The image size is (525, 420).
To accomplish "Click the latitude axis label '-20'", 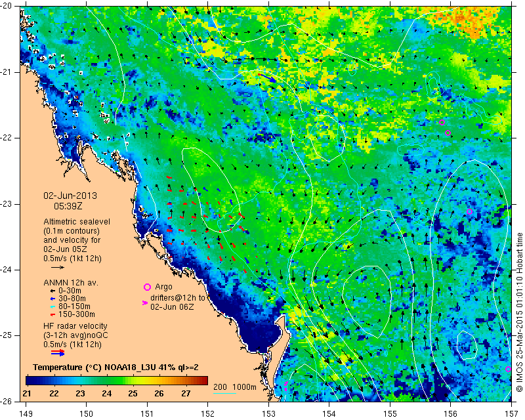I will pos(7,6).
